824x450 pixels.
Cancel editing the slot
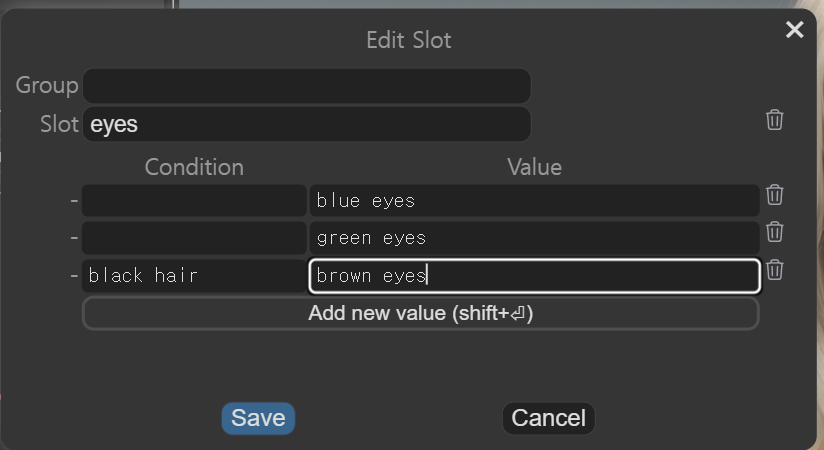click(x=548, y=418)
